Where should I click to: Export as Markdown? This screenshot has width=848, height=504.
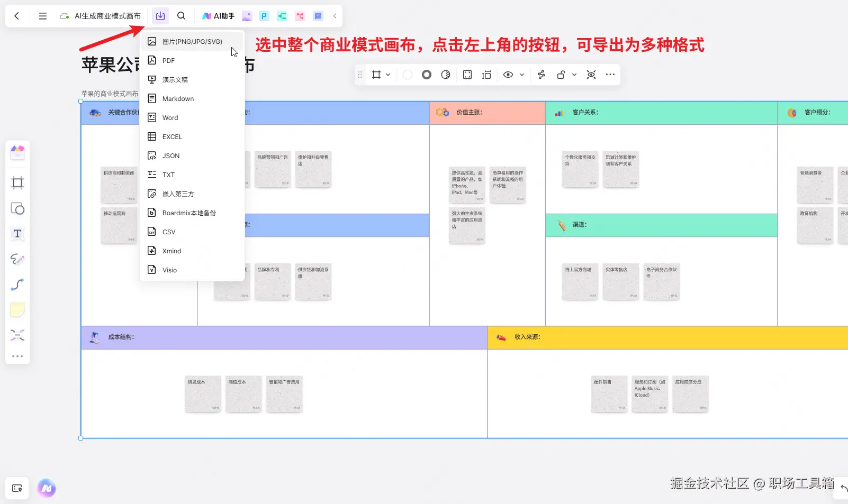[192, 98]
